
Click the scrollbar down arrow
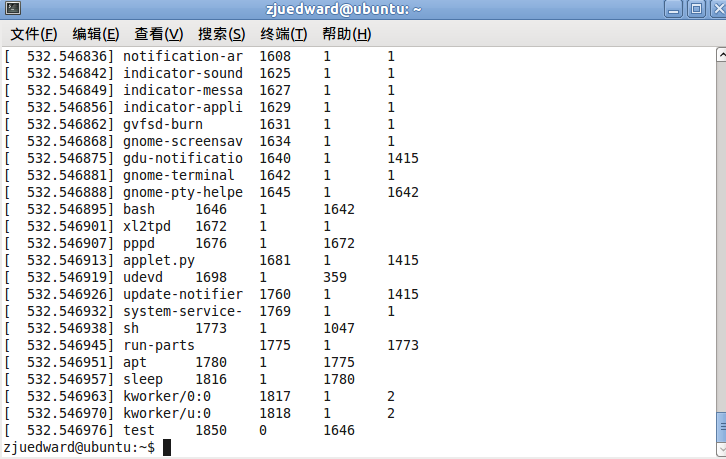coord(721,449)
